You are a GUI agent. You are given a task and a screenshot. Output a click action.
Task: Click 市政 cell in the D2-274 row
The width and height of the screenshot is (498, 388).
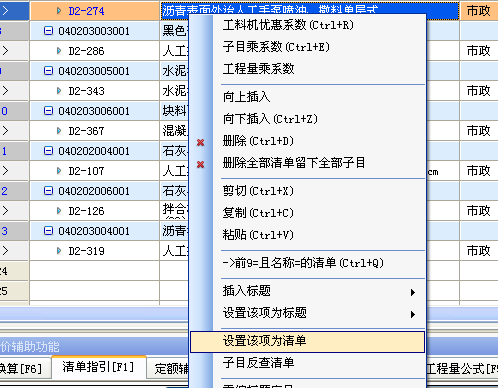pyautogui.click(x=479, y=11)
